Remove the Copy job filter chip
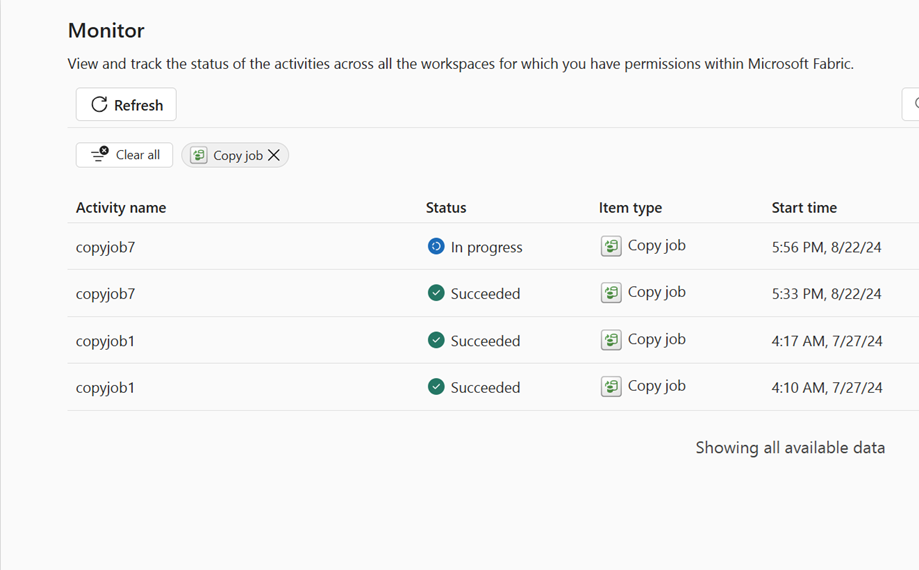Screen dimensions: 919x570 point(274,155)
